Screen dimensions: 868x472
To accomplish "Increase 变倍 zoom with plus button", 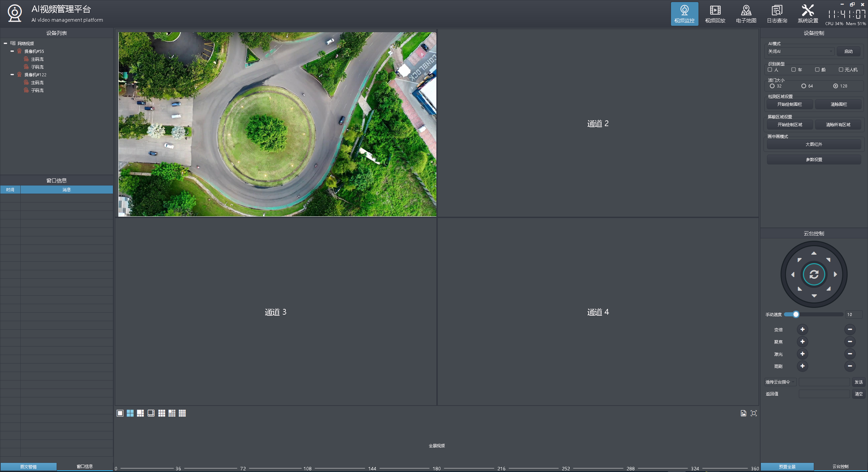I will [x=802, y=330].
